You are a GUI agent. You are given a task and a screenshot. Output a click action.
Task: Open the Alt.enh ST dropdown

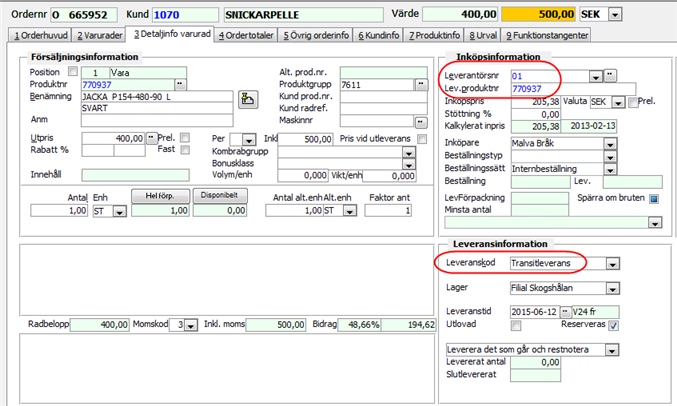[350, 211]
